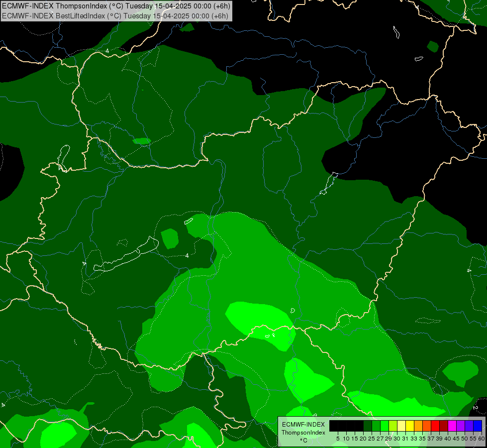Click the purple 45–50 legend swatch
Viewport: 487px width, 448px height.
point(461,426)
